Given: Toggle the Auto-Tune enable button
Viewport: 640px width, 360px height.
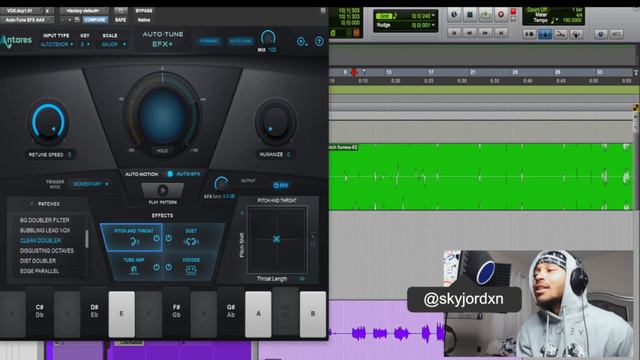Looking at the screenshot, I should 240,41.
